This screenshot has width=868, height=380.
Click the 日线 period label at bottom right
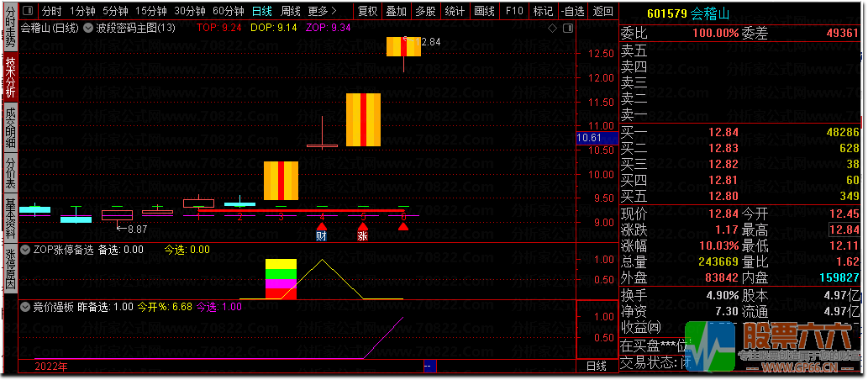click(596, 366)
